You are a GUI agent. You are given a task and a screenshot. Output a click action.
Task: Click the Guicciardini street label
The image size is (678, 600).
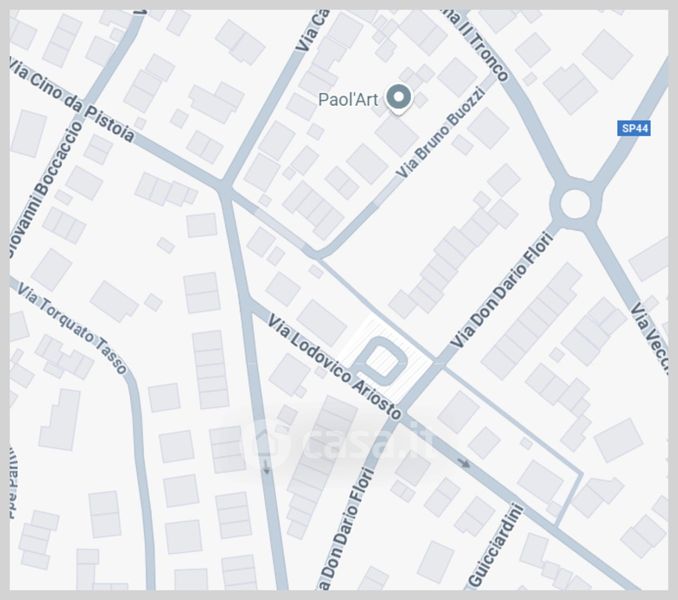coord(496,546)
